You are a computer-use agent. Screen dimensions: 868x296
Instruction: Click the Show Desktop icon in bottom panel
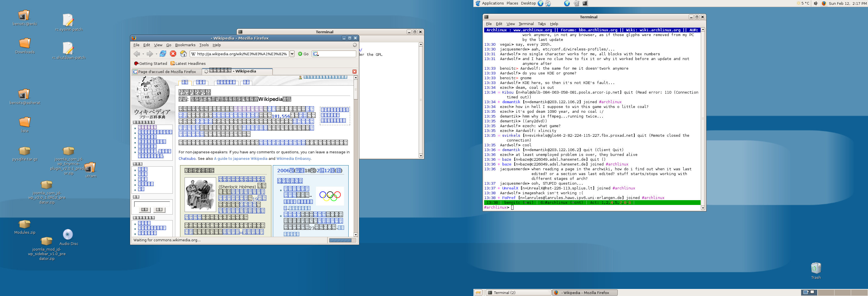coord(478,293)
